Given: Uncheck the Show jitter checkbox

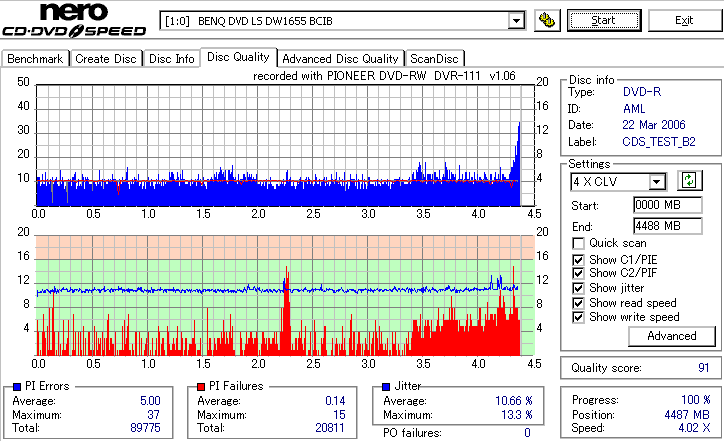Looking at the screenshot, I should click(578, 288).
